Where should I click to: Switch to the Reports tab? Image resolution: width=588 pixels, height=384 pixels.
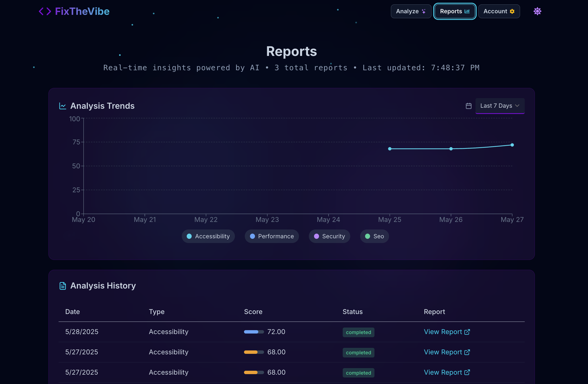[x=455, y=11]
